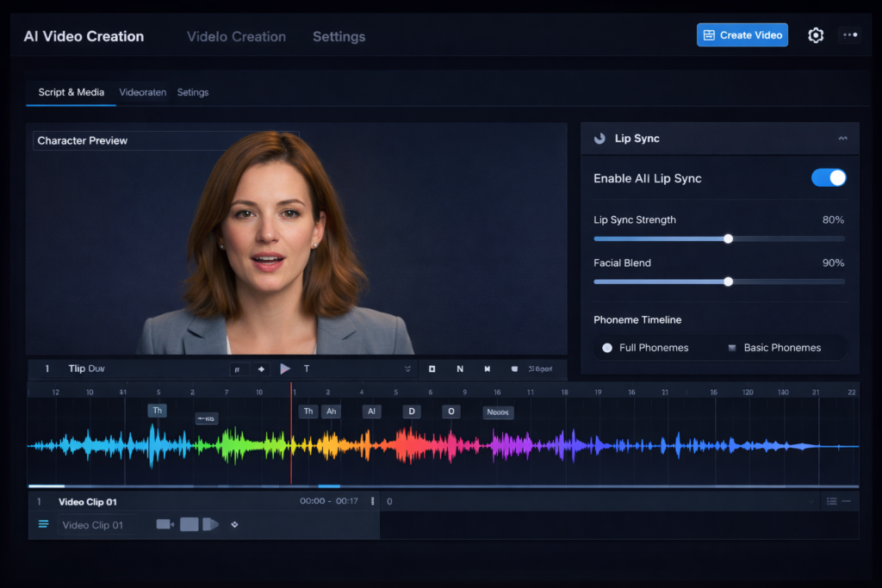
Task: Click the hamburger icon beside Video Clip 01
Action: click(x=44, y=524)
